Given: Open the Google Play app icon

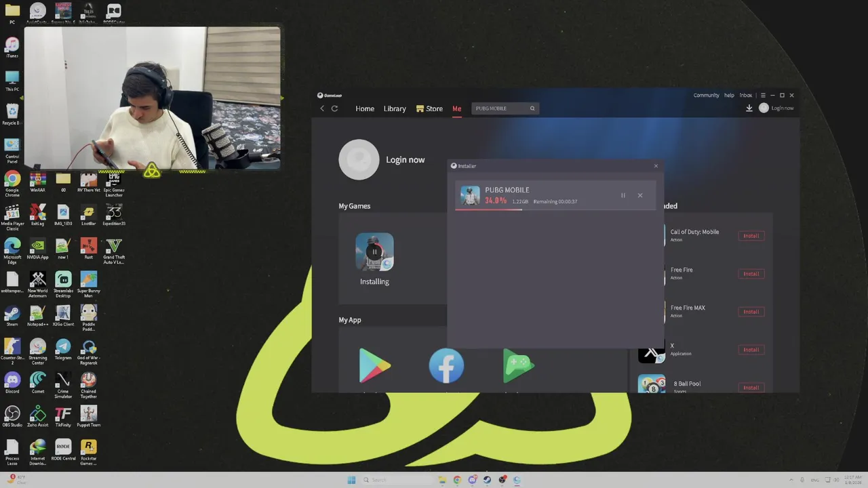Looking at the screenshot, I should point(374,367).
